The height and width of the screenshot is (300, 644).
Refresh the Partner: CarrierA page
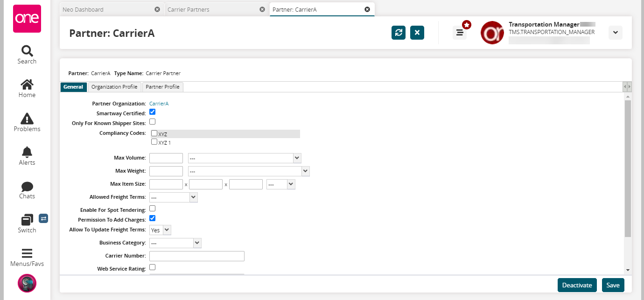(x=399, y=33)
